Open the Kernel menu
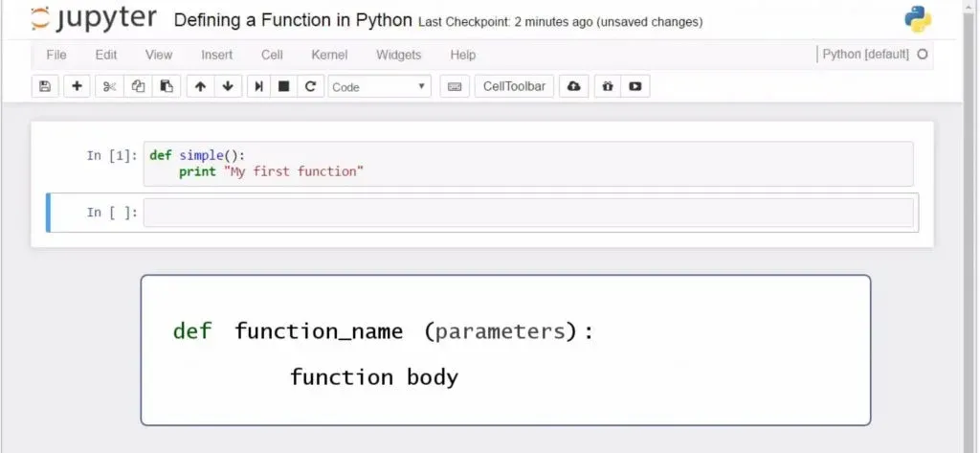 coord(329,55)
